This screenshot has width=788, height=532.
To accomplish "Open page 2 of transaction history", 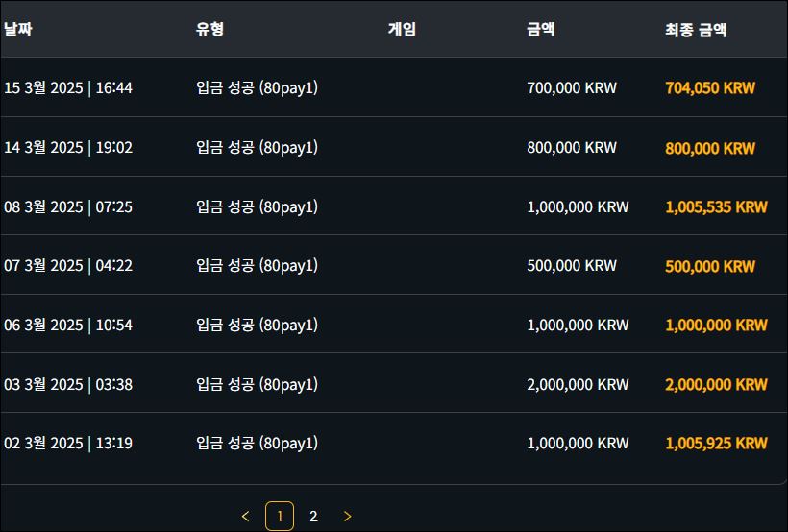I will click(313, 516).
